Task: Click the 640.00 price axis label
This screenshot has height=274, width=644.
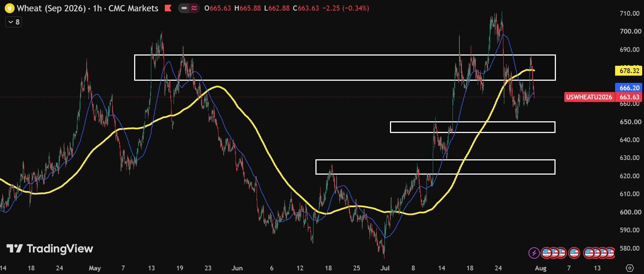Action: [630, 140]
